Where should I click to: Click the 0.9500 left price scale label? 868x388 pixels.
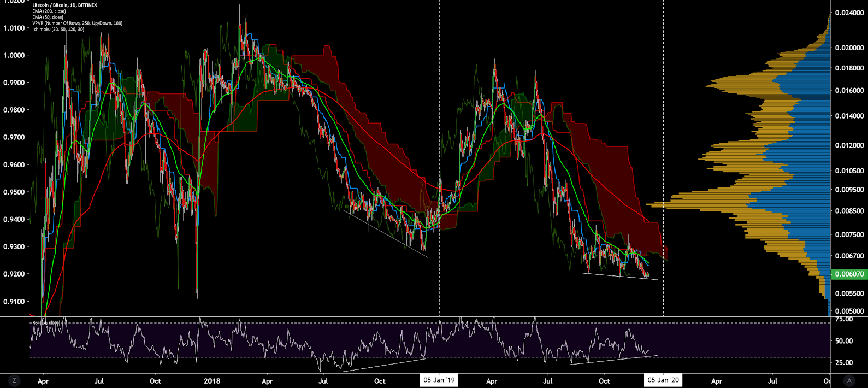pyautogui.click(x=14, y=192)
